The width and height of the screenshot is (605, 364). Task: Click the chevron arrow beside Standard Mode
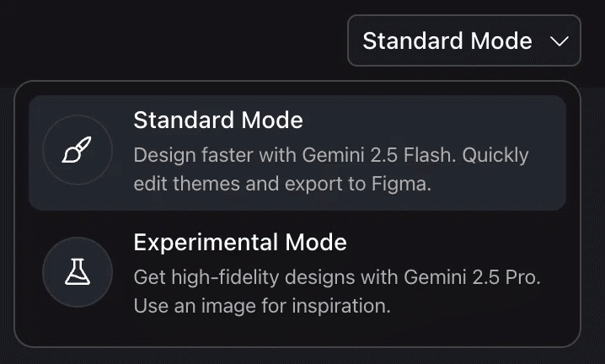point(559,40)
